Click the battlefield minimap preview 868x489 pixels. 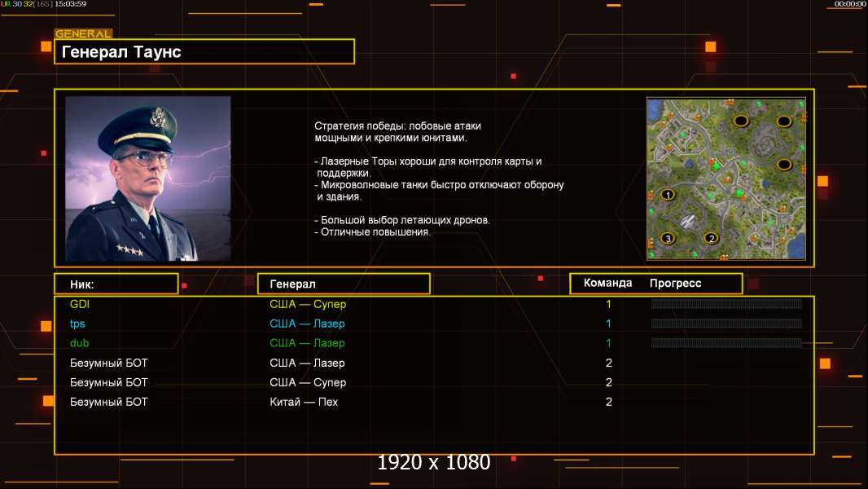(726, 178)
